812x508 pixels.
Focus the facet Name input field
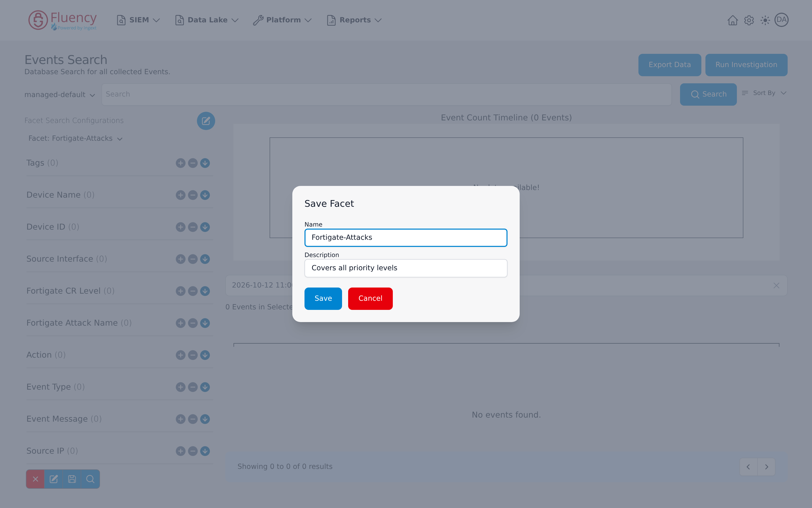(406, 237)
